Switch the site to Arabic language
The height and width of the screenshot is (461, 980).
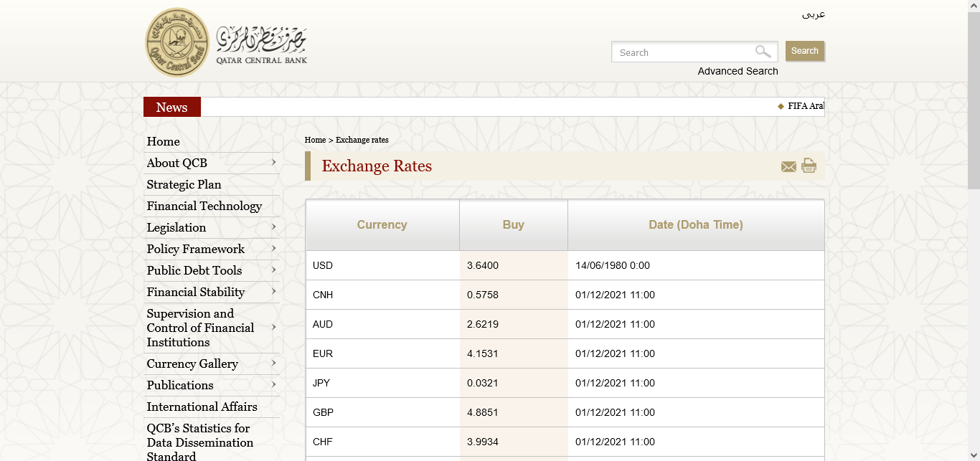tap(813, 14)
